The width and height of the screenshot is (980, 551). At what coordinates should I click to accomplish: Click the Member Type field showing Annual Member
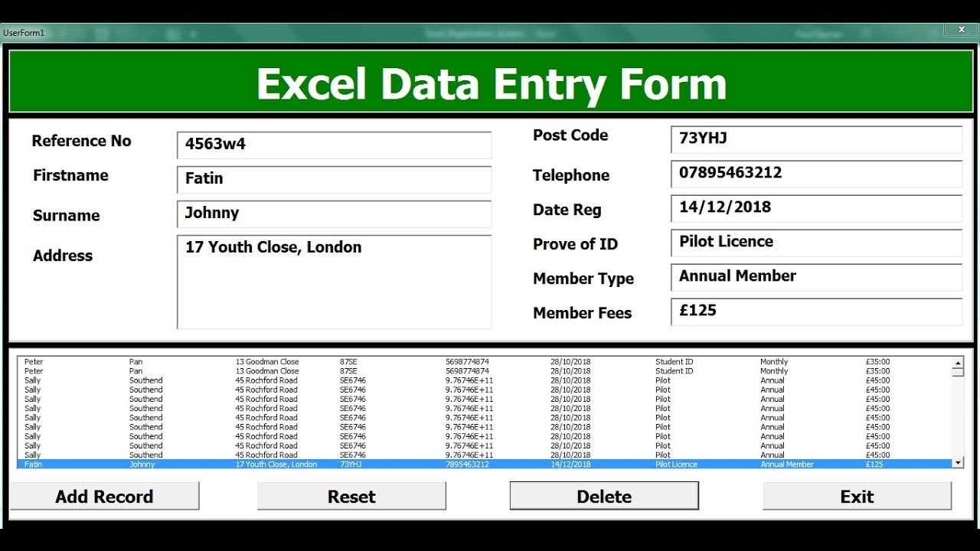815,277
